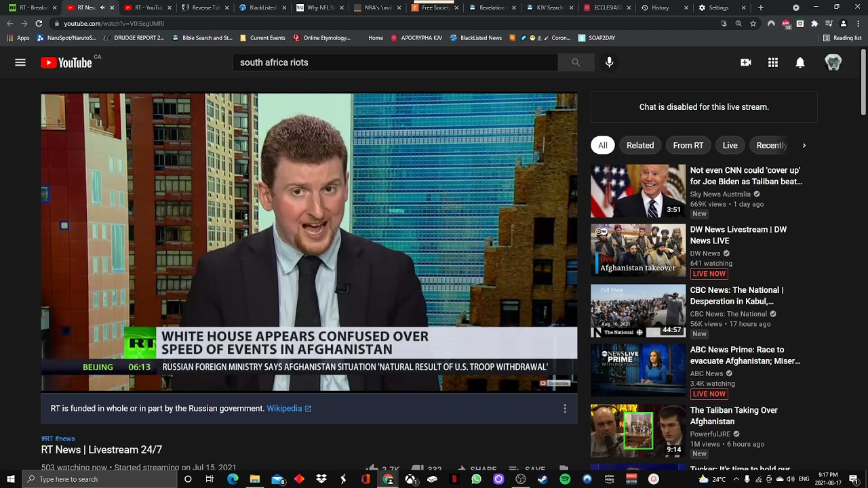The width and height of the screenshot is (868, 488).
Task: Click the #news hashtag link
Action: [x=65, y=439]
